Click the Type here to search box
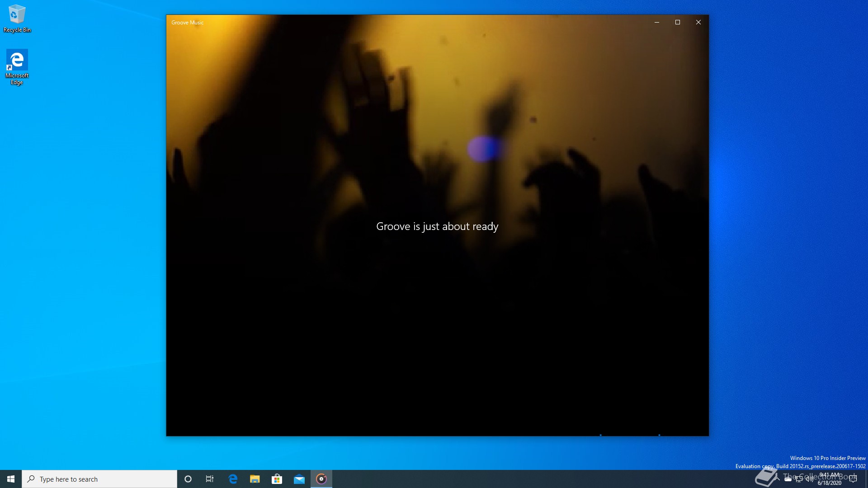868x488 pixels. [x=99, y=479]
